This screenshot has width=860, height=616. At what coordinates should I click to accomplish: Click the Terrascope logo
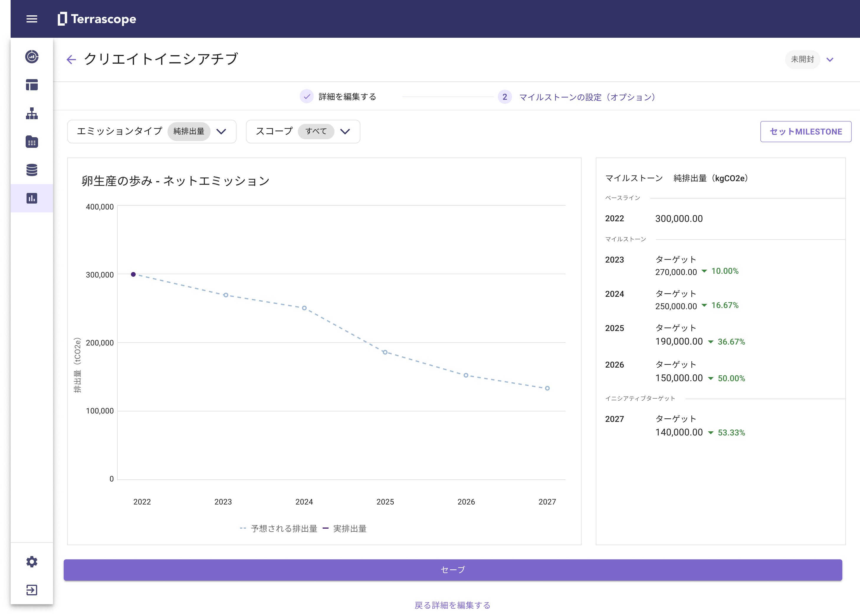pyautogui.click(x=97, y=19)
